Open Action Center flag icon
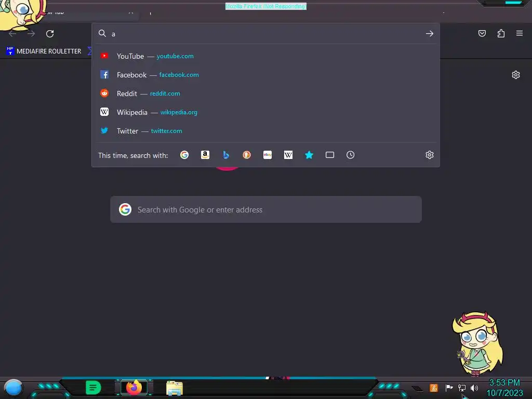Screen dimensions: 532x399 (x=449, y=388)
